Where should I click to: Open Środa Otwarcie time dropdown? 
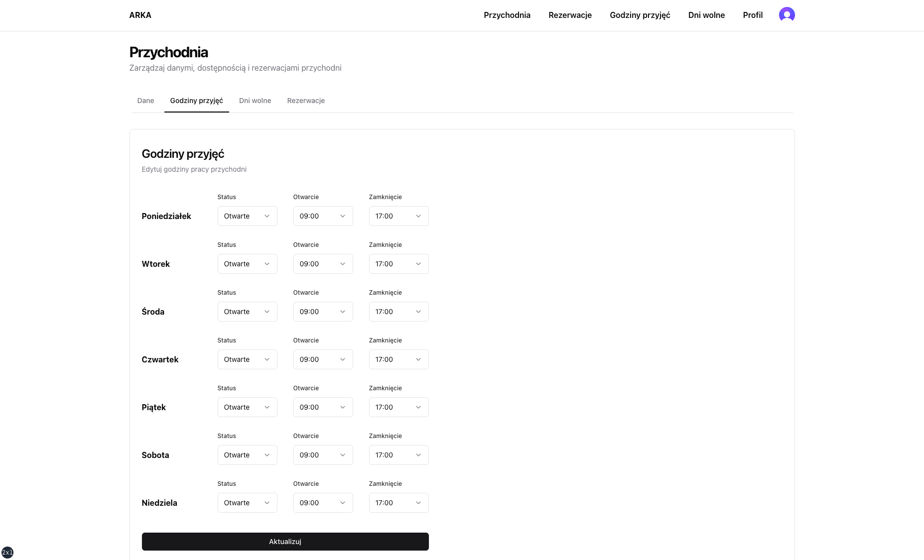(323, 312)
